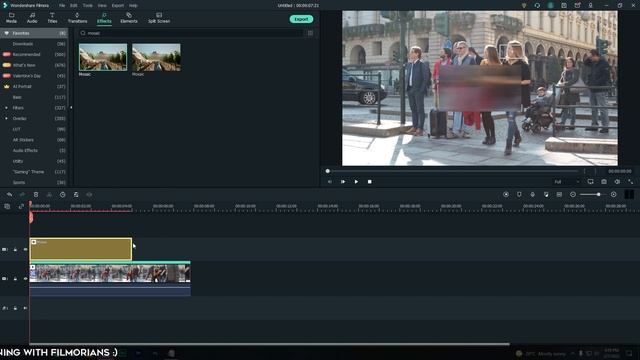This screenshot has width=640, height=360.
Task: Click the display on monitor icon
Action: (x=591, y=182)
